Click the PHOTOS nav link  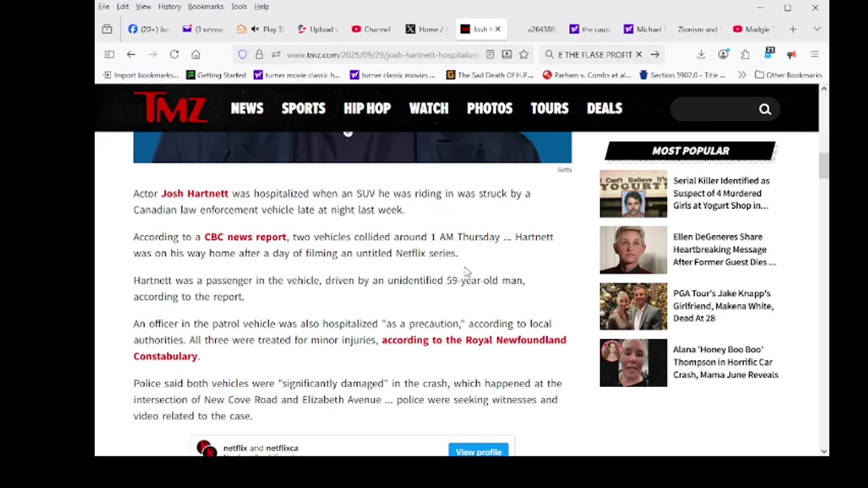click(x=490, y=108)
